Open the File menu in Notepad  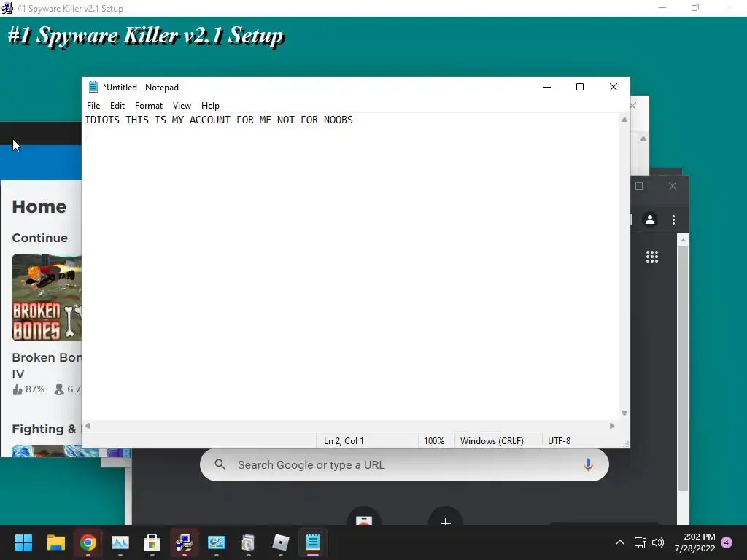pos(93,106)
